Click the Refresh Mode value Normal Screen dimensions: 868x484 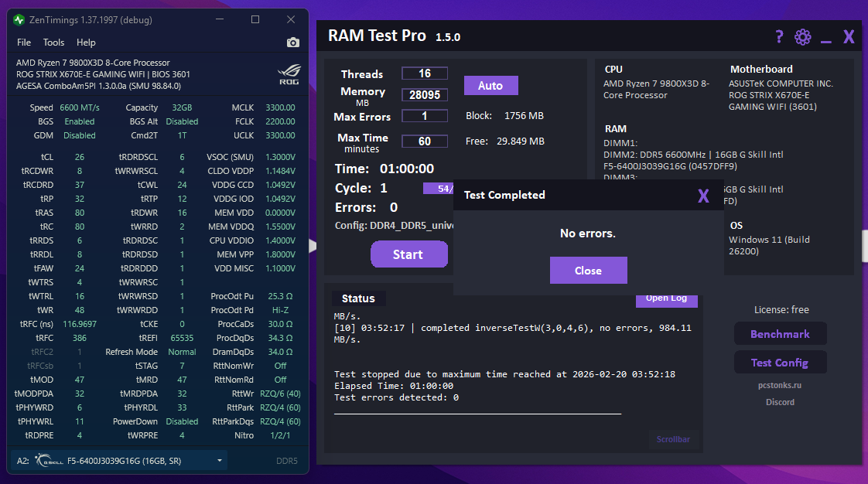182,353
